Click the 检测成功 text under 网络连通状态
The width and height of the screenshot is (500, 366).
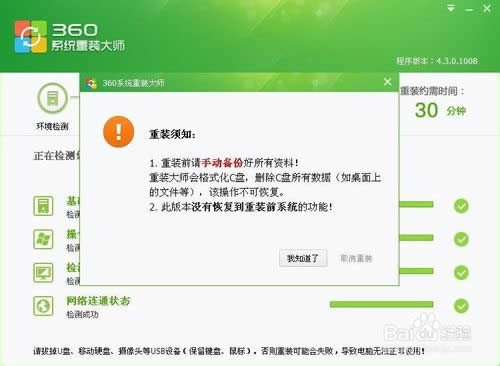(x=82, y=314)
